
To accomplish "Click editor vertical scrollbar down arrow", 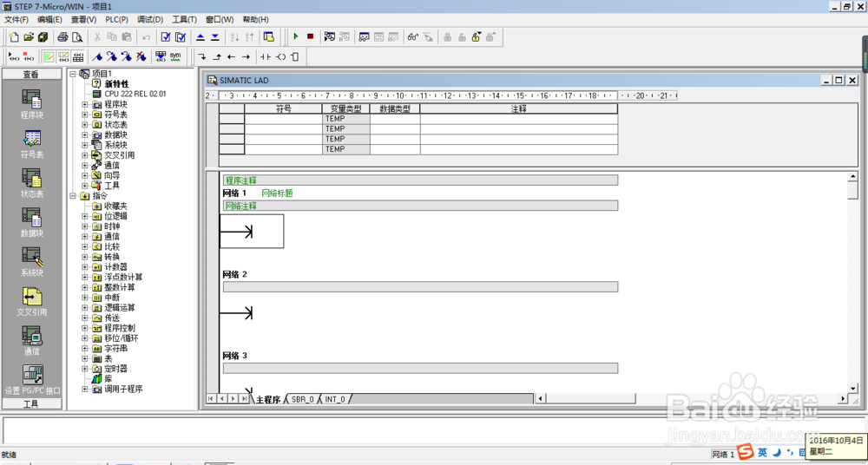I will pos(853,389).
